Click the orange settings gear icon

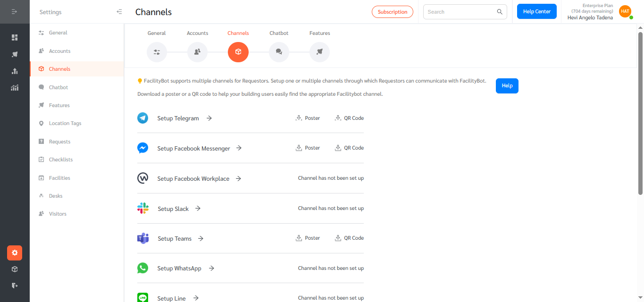[x=15, y=253]
